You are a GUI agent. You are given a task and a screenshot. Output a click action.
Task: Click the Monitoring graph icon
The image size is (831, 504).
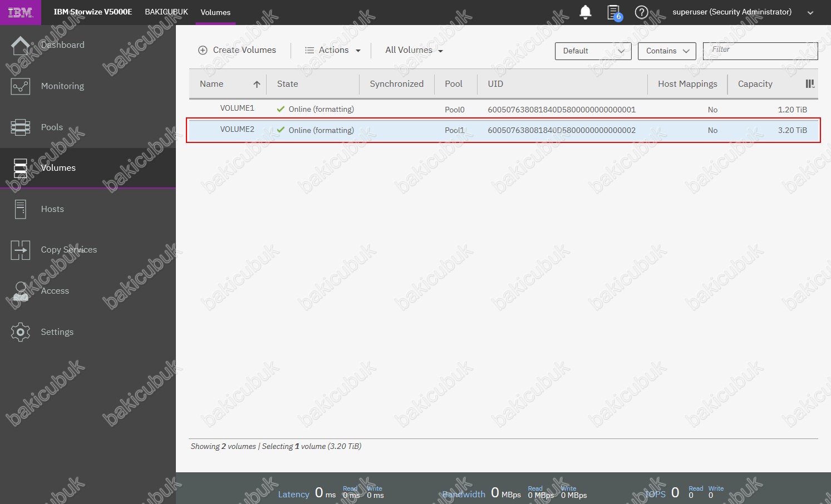pyautogui.click(x=21, y=86)
